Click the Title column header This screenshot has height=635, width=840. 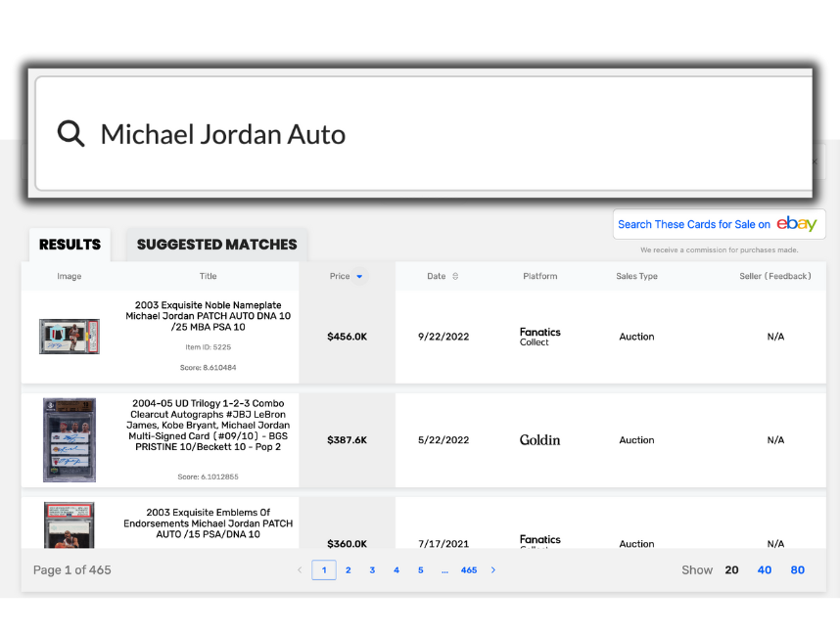[208, 276]
